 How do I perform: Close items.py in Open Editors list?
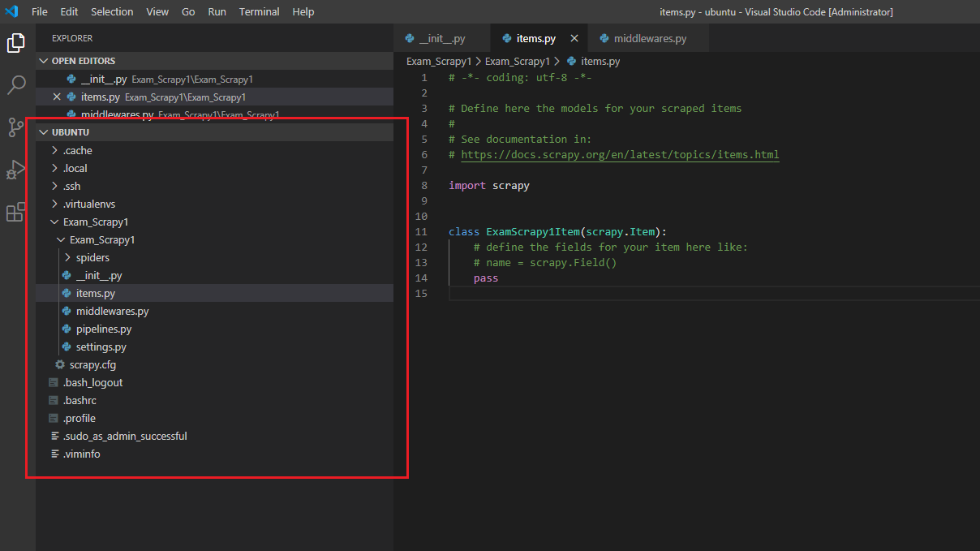57,97
